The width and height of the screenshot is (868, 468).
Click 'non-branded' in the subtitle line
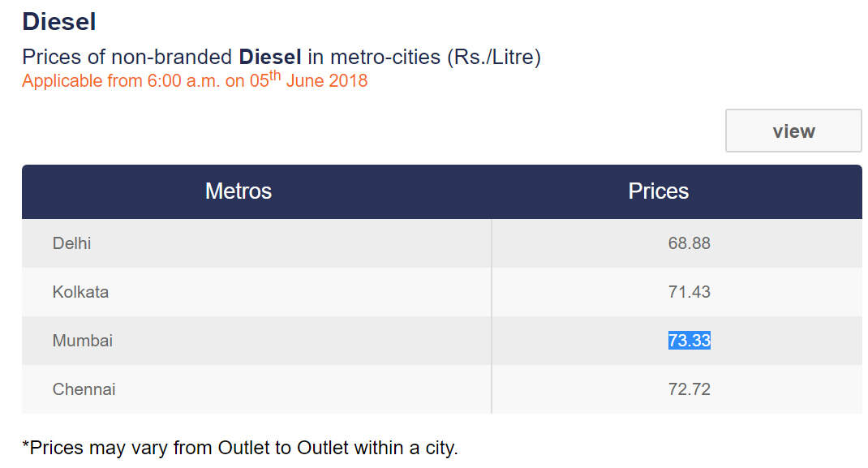(172, 58)
